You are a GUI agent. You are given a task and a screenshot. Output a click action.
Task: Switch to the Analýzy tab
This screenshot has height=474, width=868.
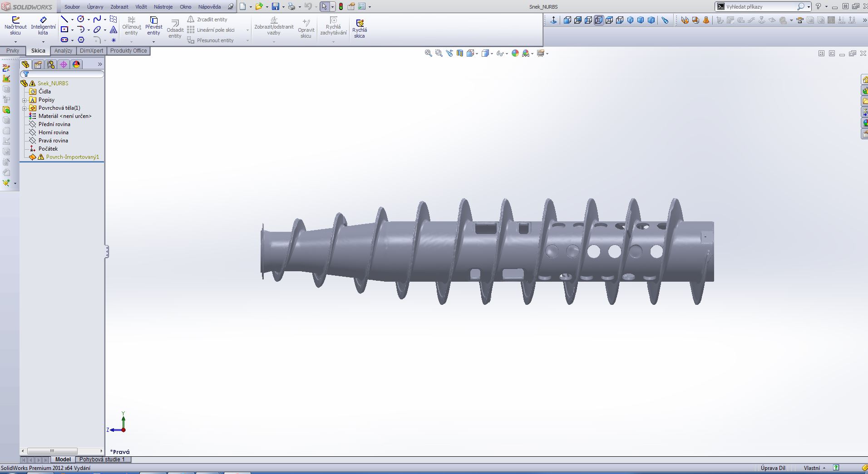[63, 51]
